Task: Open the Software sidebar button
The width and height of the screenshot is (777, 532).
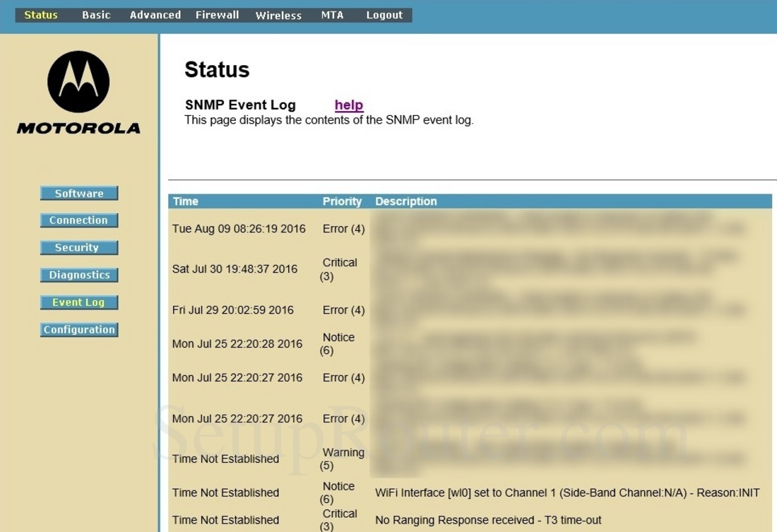Action: point(79,194)
